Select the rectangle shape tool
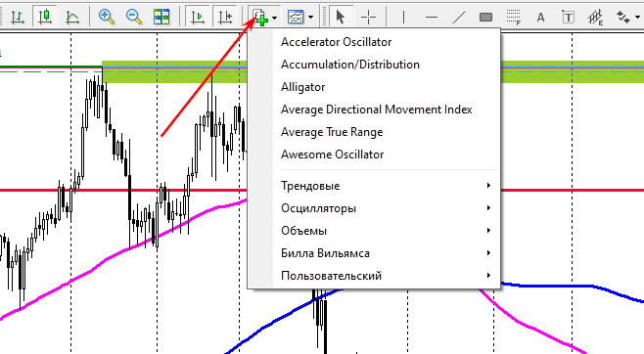The width and height of the screenshot is (644, 354). click(x=485, y=17)
